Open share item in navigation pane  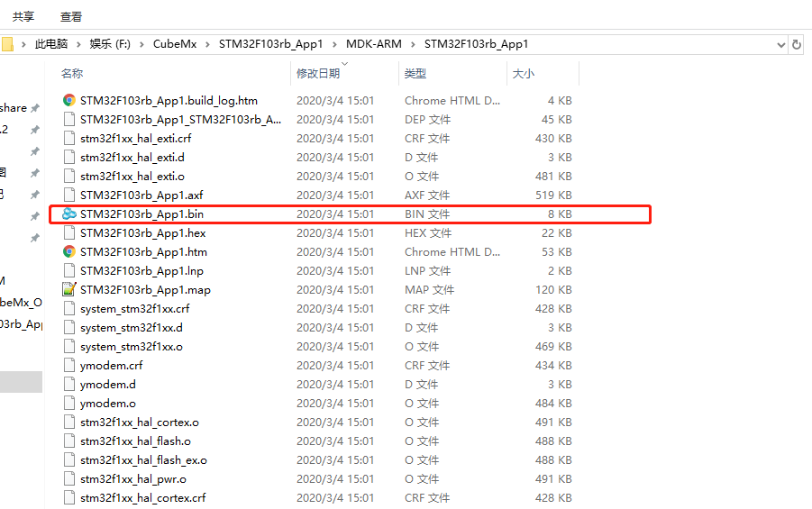[x=14, y=108]
